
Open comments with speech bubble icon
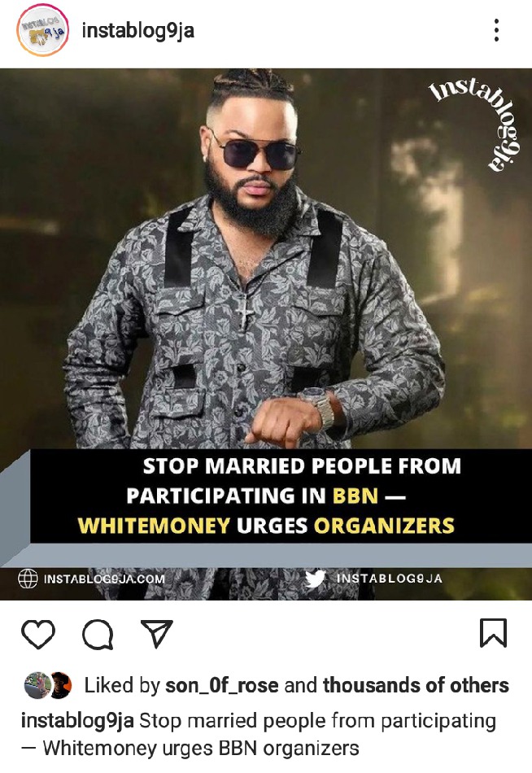coord(98,634)
